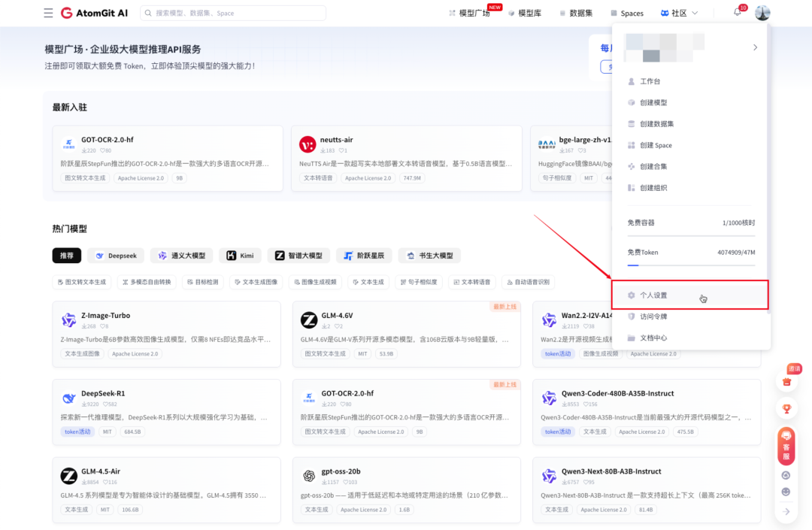Viewport: 812px width, 530px height.
Task: Filter by 句子相似度 task tag
Action: [419, 282]
